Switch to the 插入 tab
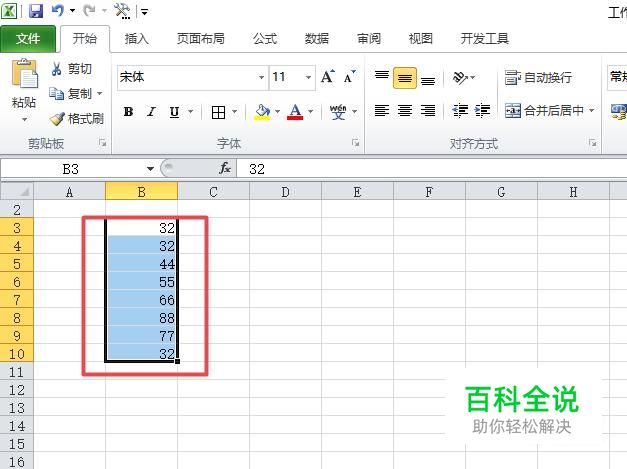Image resolution: width=627 pixels, height=469 pixels. tap(136, 39)
